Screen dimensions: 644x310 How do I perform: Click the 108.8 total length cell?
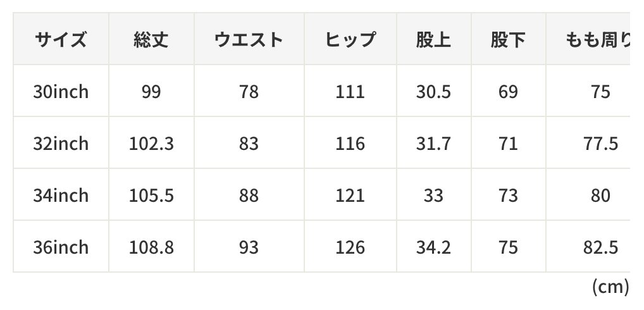151,247
